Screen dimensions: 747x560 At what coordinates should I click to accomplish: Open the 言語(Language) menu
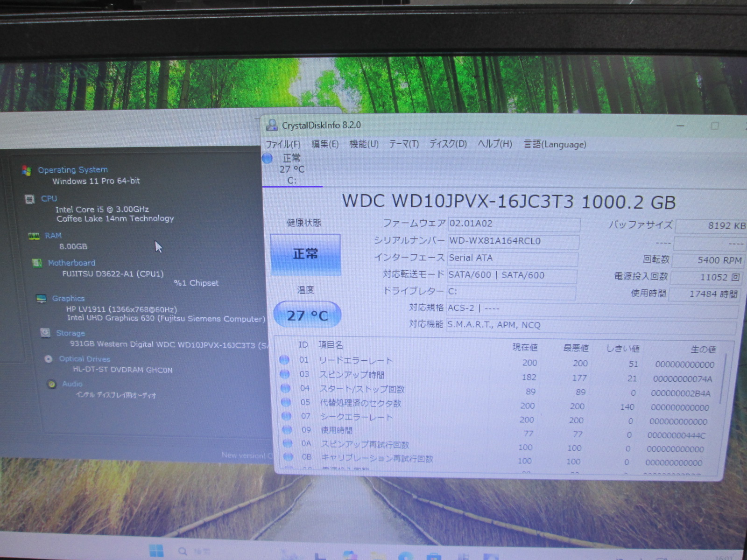point(555,144)
